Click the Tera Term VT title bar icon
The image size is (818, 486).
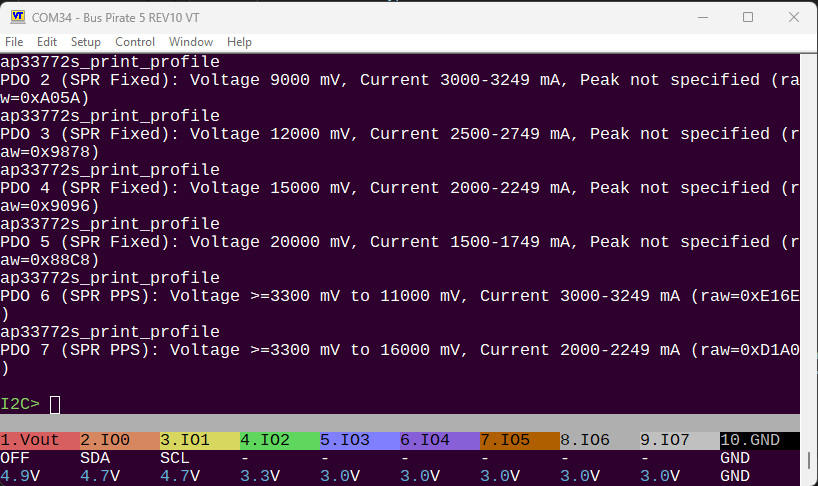pos(17,17)
